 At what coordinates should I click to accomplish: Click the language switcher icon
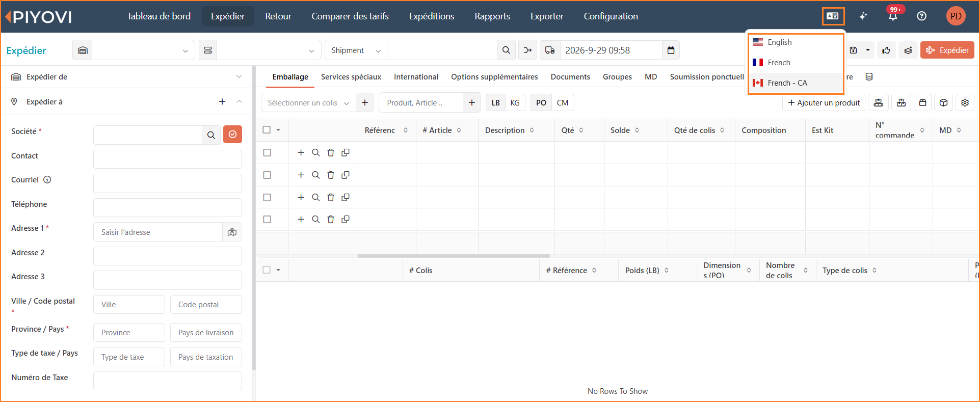click(833, 16)
